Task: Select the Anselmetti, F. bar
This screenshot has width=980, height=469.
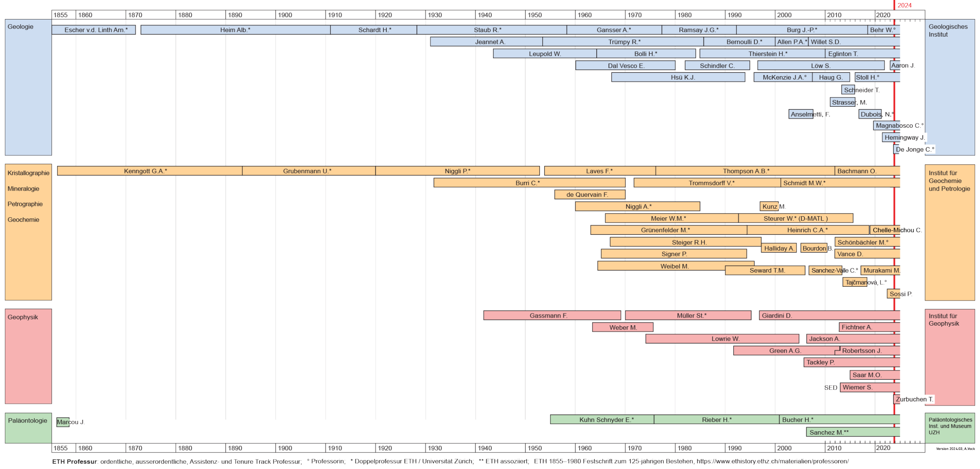Action: coord(801,114)
